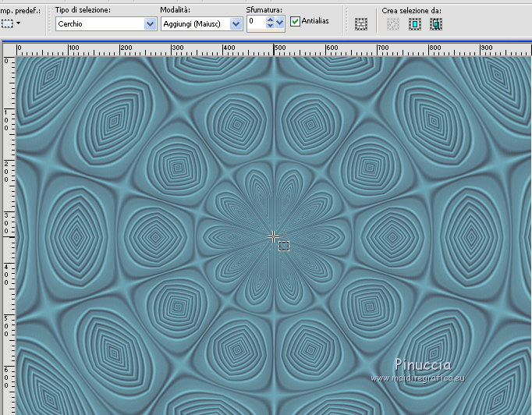This screenshot has width=532, height=415.
Task: Click the www.maidiregrafica.eu watermark link
Action: [418, 378]
